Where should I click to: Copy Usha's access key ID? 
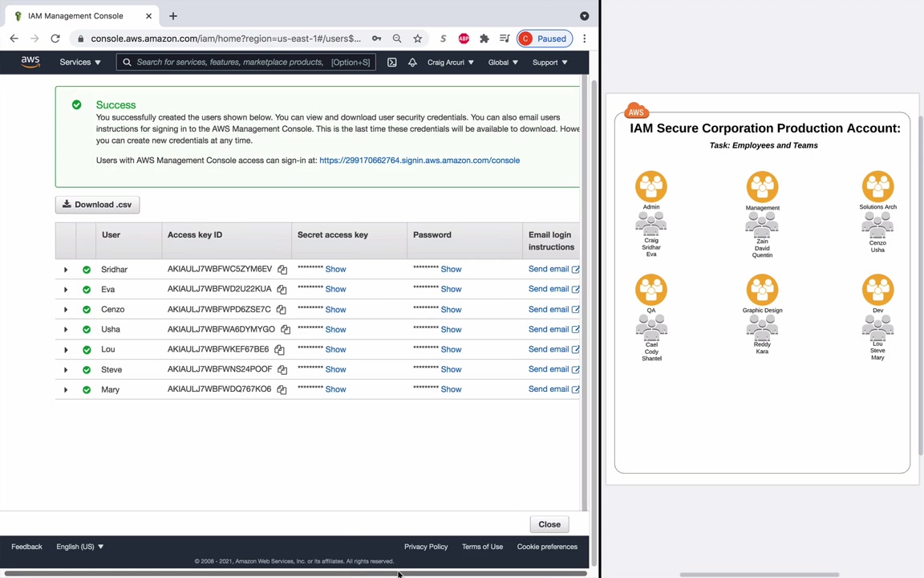286,330
